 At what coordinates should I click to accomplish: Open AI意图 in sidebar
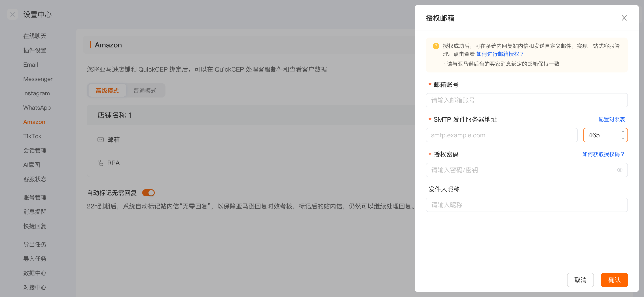(x=32, y=165)
